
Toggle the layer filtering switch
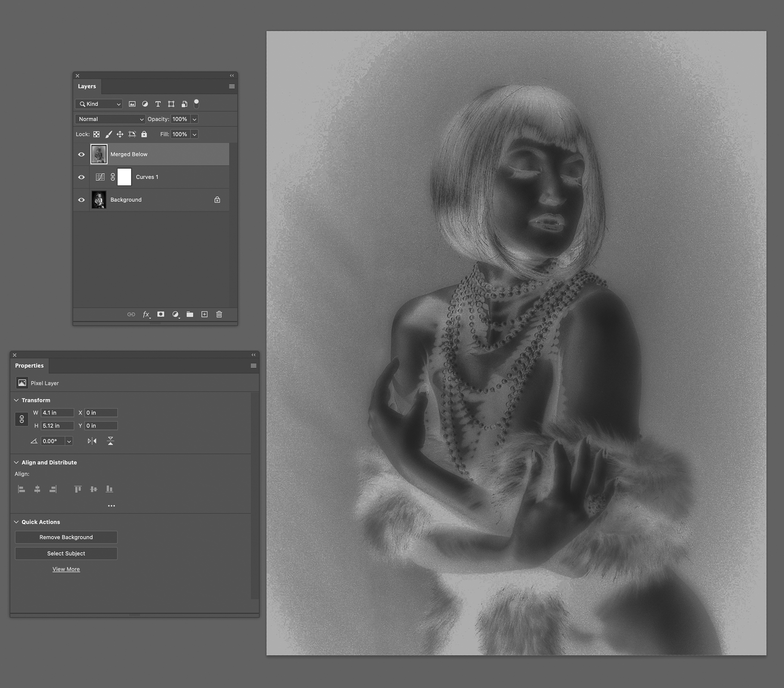(x=196, y=104)
